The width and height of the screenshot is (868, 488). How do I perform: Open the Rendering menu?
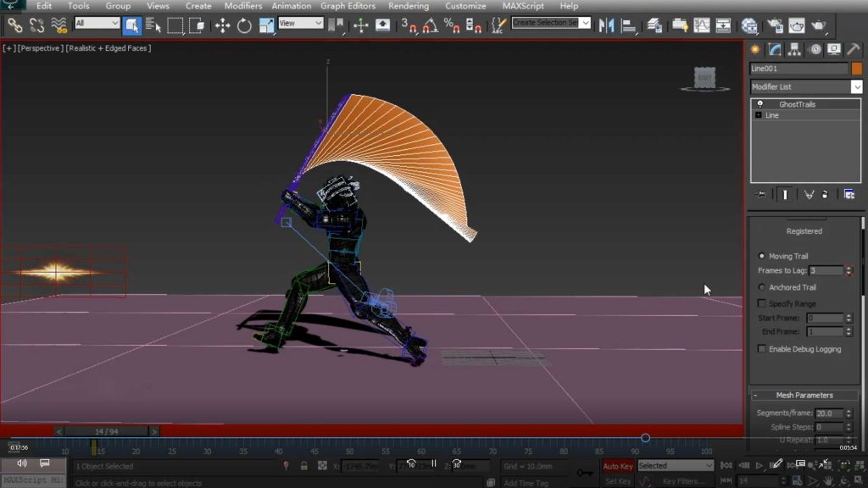pos(408,6)
